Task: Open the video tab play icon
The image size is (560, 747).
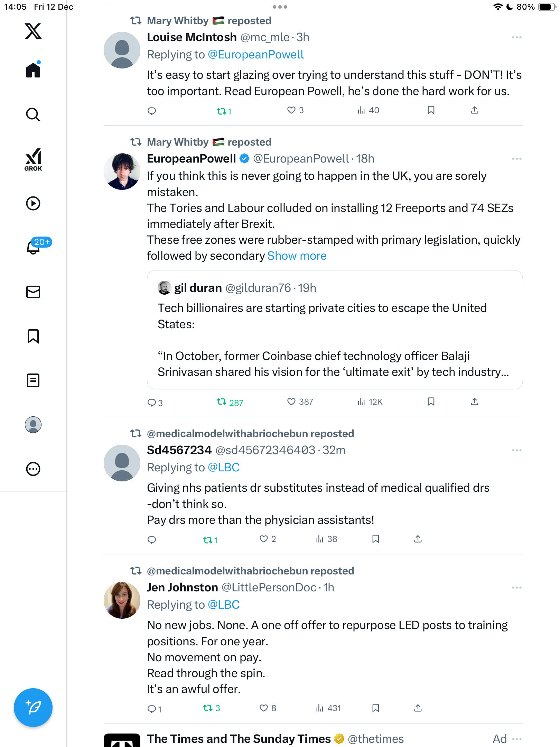Action: (x=33, y=203)
